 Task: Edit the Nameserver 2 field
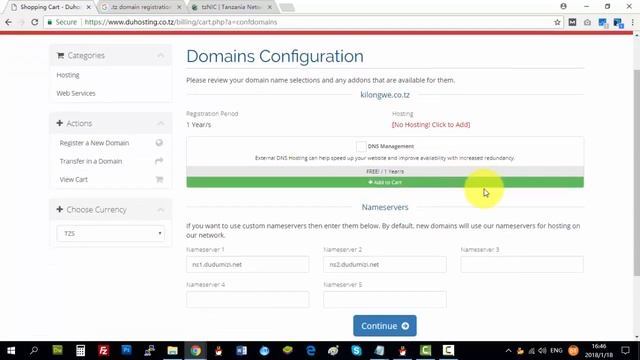coord(385,264)
